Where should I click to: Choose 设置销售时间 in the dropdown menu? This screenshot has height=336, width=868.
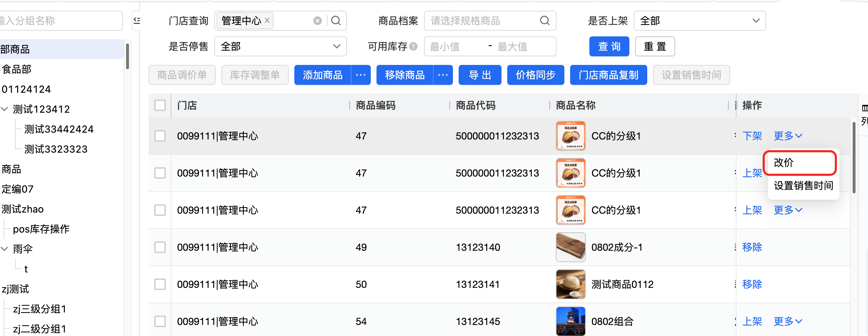coord(803,186)
